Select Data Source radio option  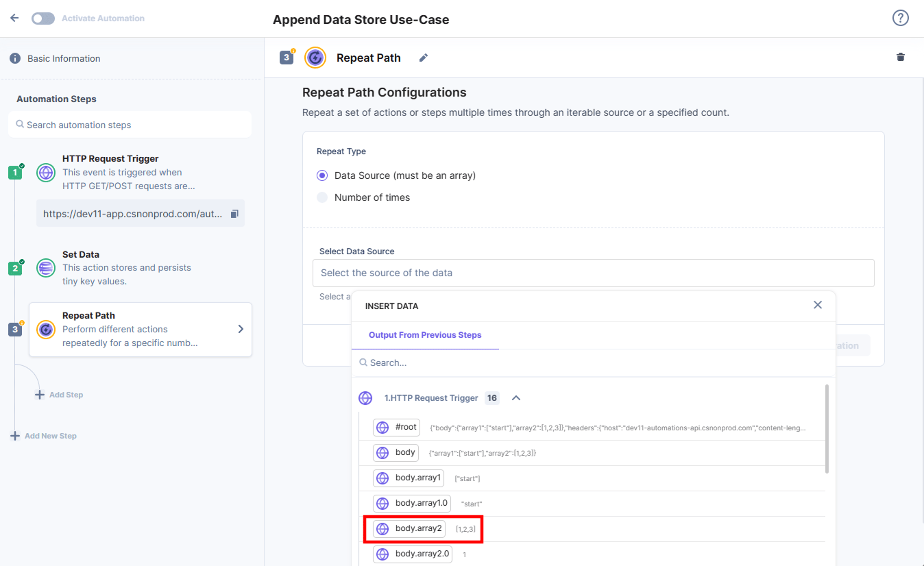click(322, 175)
